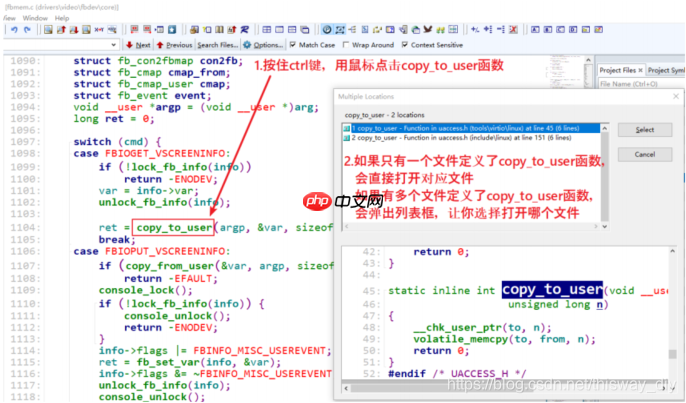Click the blue plus-with-dots toolbar icon
Image resolution: width=686 pixels, height=403 pixels.
point(488,29)
